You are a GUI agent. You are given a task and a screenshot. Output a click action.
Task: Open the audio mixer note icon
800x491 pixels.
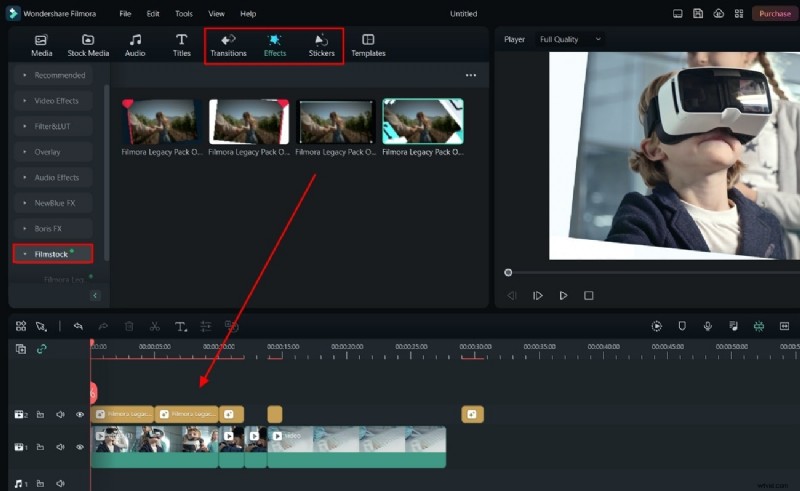pyautogui.click(x=733, y=326)
